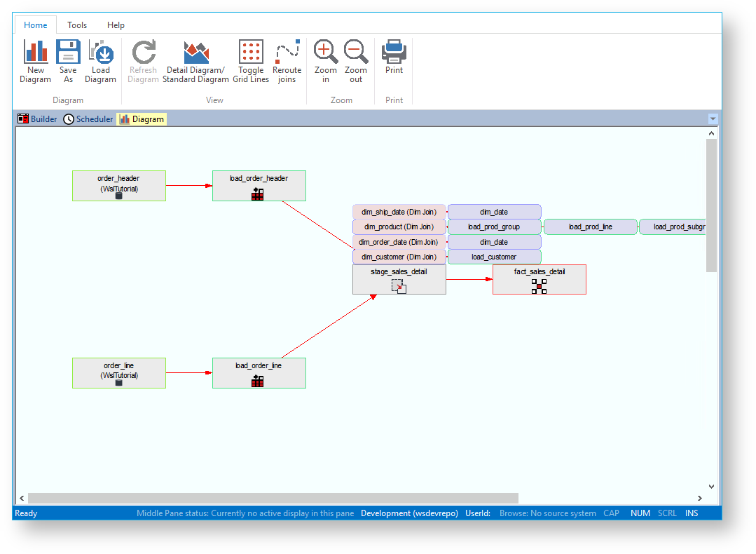Click load table icon in load_order_header
756x554 pixels.
[x=258, y=194]
